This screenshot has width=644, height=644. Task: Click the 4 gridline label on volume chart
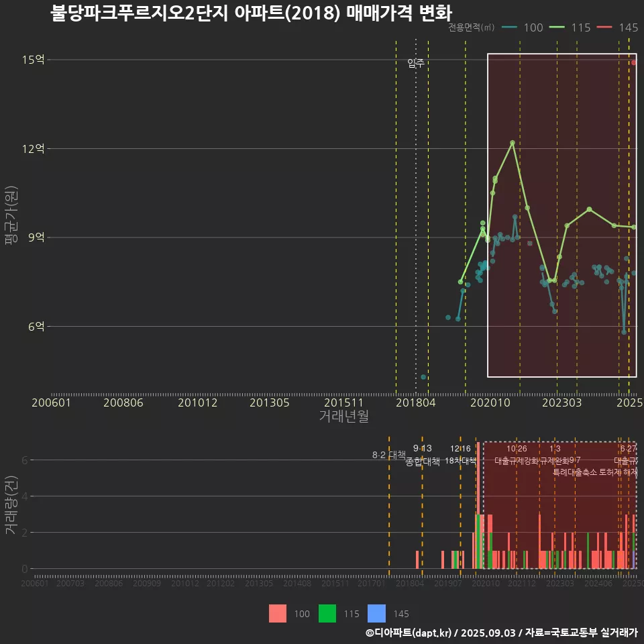tap(25, 496)
